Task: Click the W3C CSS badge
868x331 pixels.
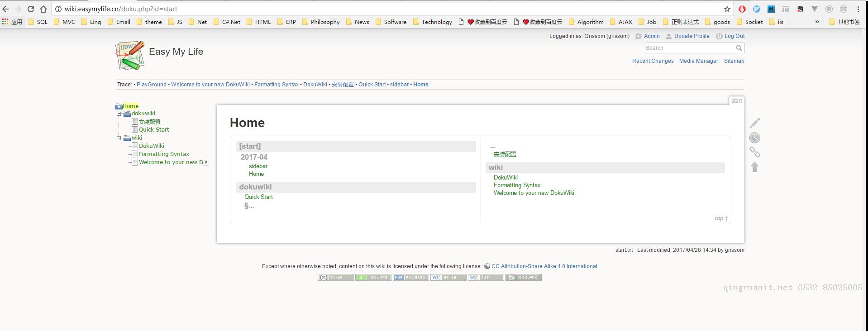Action: (486, 278)
